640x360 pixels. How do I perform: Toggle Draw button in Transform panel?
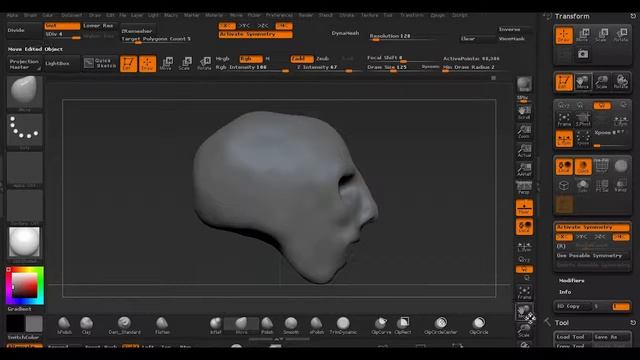pos(564,35)
